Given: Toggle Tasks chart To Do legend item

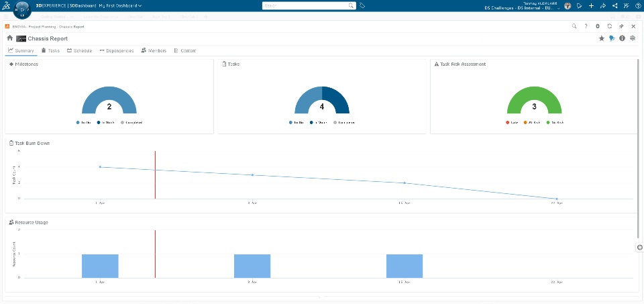Looking at the screenshot, I should tap(296, 122).
